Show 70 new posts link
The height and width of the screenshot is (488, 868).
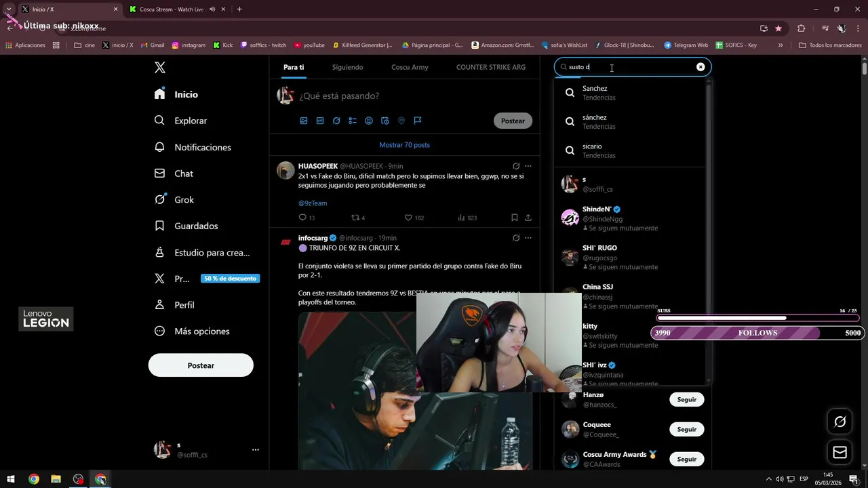pyautogui.click(x=404, y=145)
